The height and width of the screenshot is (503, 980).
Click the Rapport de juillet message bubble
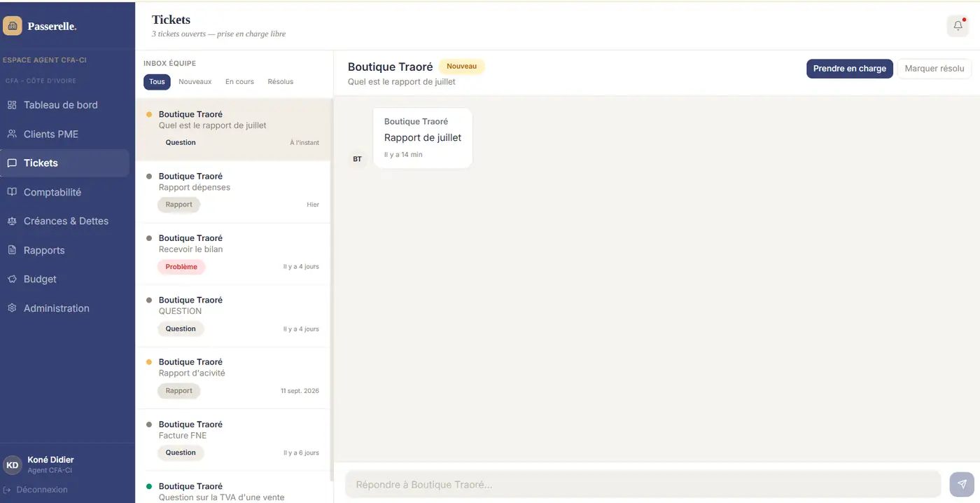click(423, 138)
